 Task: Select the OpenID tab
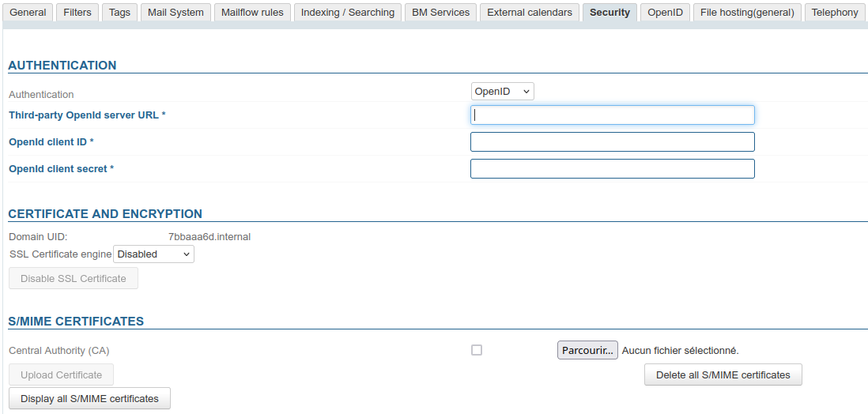tap(665, 13)
